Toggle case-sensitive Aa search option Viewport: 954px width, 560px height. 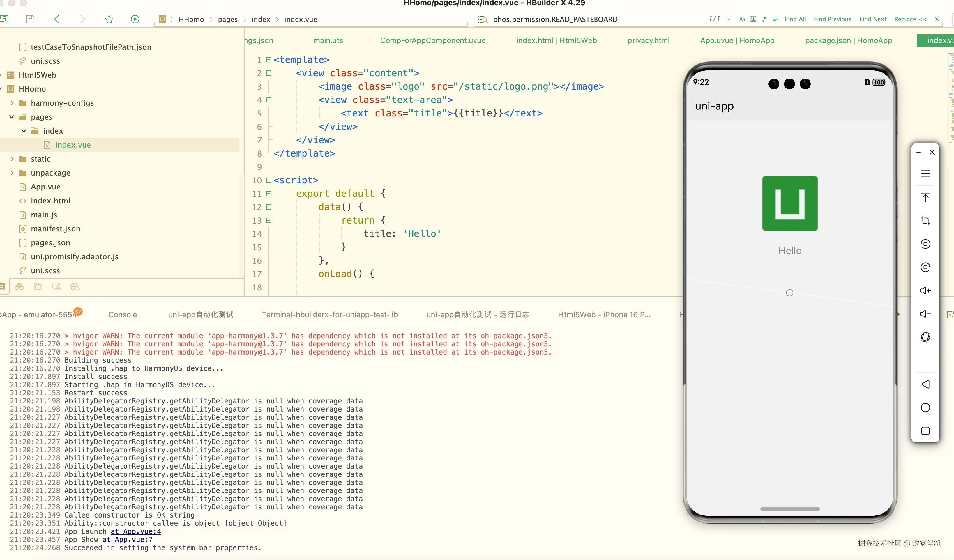click(742, 19)
